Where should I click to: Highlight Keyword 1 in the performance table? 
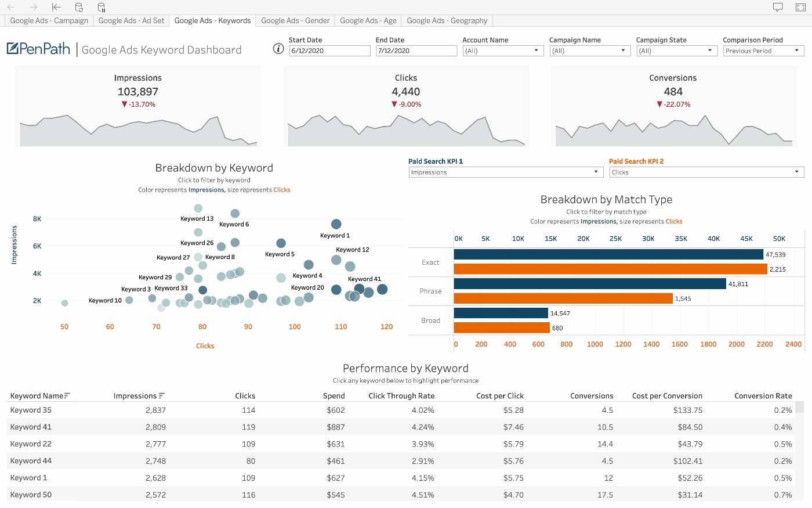tap(401, 478)
